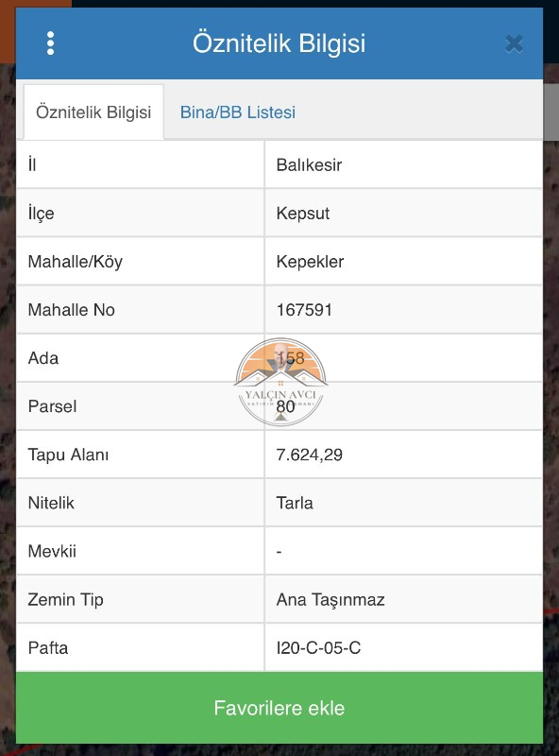This screenshot has height=756, width=559.
Task: Click the Yalçın Avcı watermark logo
Action: click(x=280, y=383)
